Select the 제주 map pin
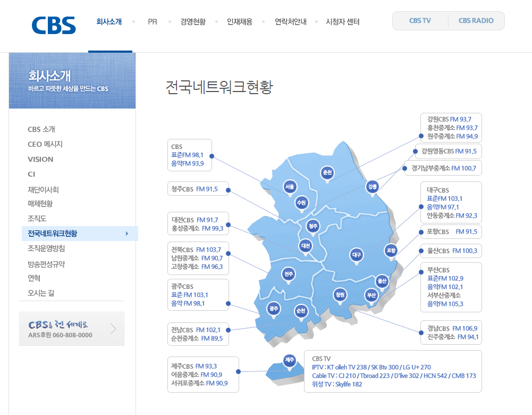532x415 pixels. 290,361
